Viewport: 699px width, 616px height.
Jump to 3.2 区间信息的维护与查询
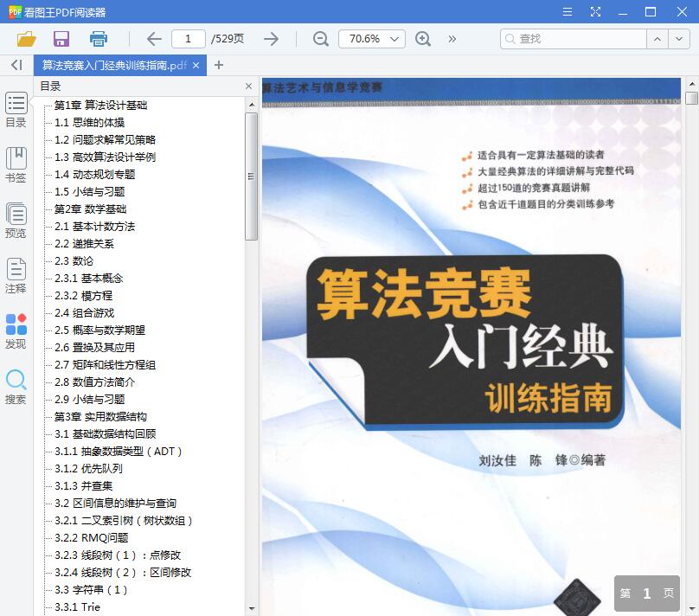point(115,504)
